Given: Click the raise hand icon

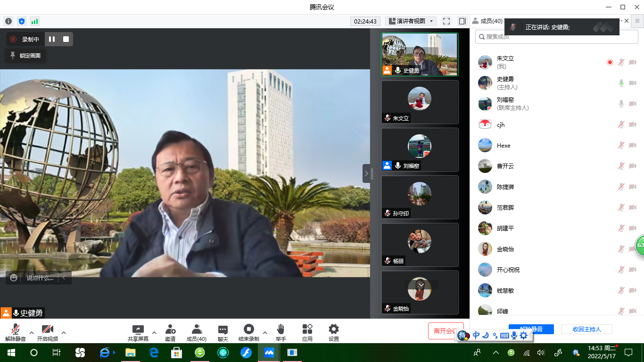Looking at the screenshot, I should [x=281, y=329].
